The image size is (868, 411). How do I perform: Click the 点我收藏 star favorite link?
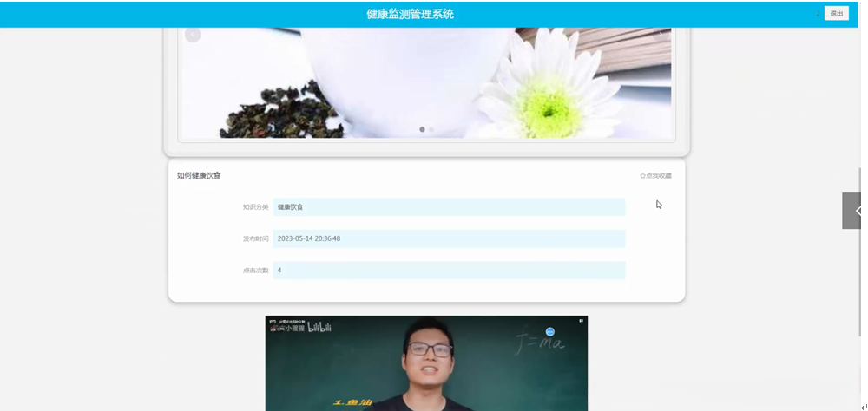pos(655,176)
